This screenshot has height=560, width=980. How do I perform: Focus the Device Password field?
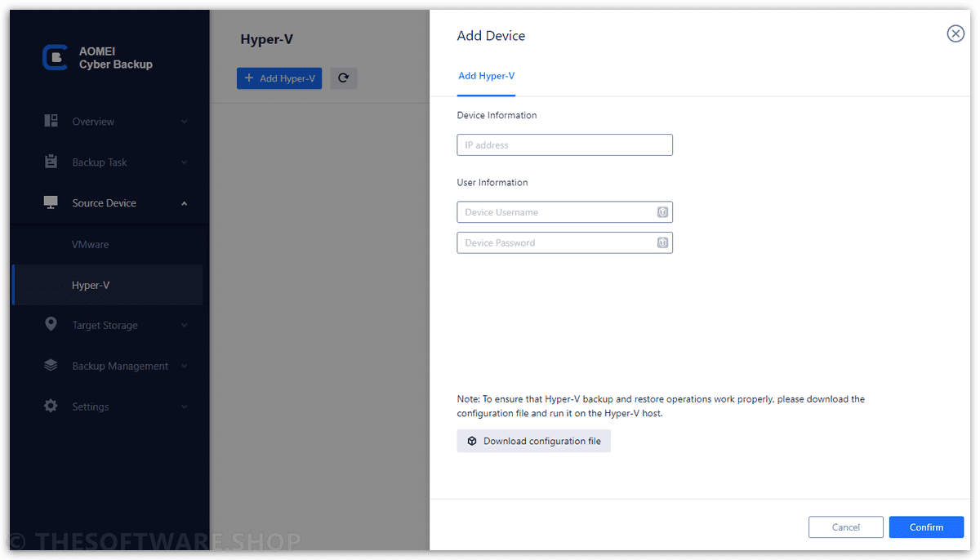(565, 242)
